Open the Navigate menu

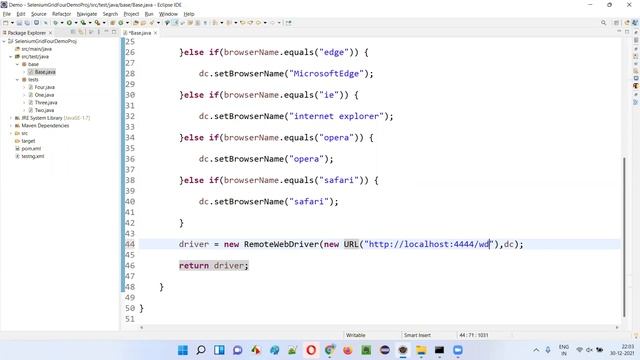click(87, 14)
